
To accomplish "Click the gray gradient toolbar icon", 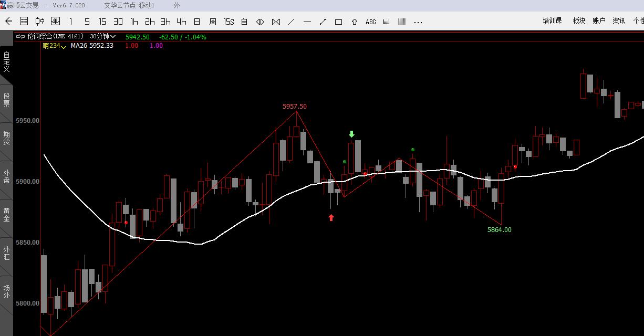I will coord(402,22).
